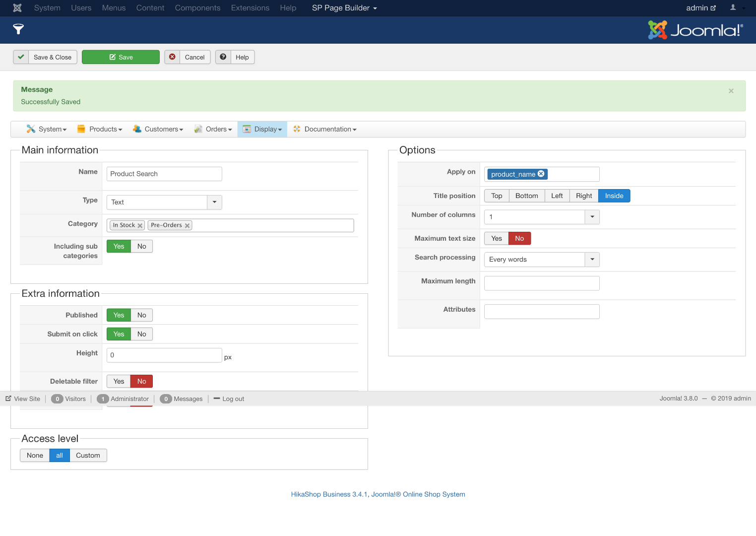Viewport: 756px width, 536px height.
Task: Open the Type dropdown
Action: point(164,202)
